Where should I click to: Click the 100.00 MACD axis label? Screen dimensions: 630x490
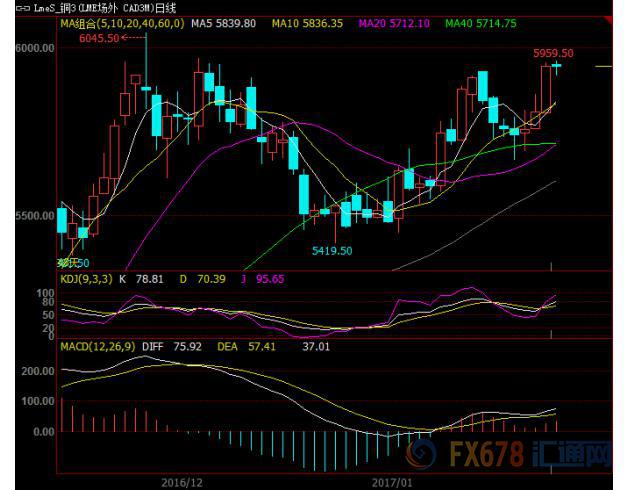coord(38,401)
